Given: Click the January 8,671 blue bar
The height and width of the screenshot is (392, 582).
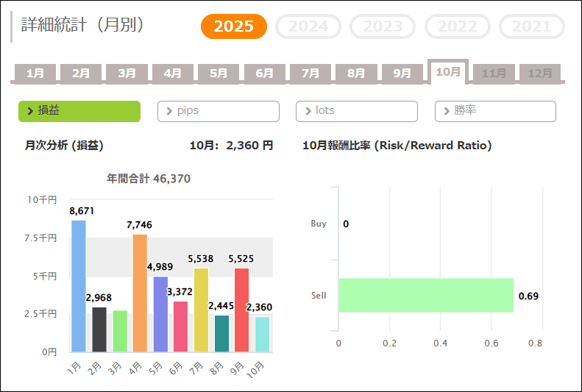Looking at the screenshot, I should pyautogui.click(x=79, y=286).
